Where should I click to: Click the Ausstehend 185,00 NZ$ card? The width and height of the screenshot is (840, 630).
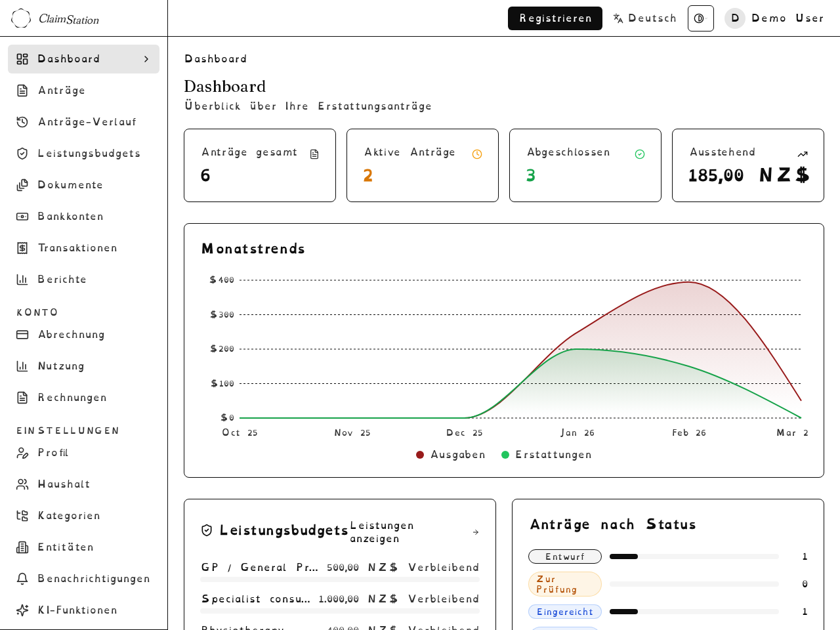click(748, 165)
